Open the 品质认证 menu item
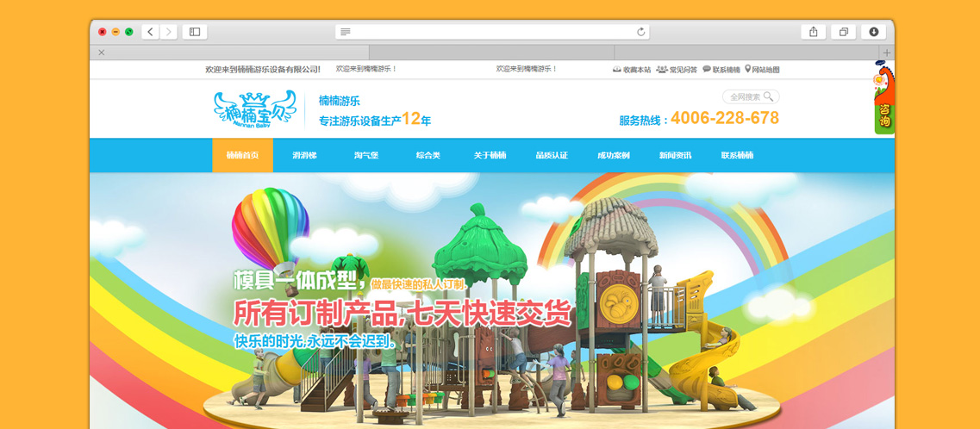Screen dimensions: 980x429 pos(552,155)
